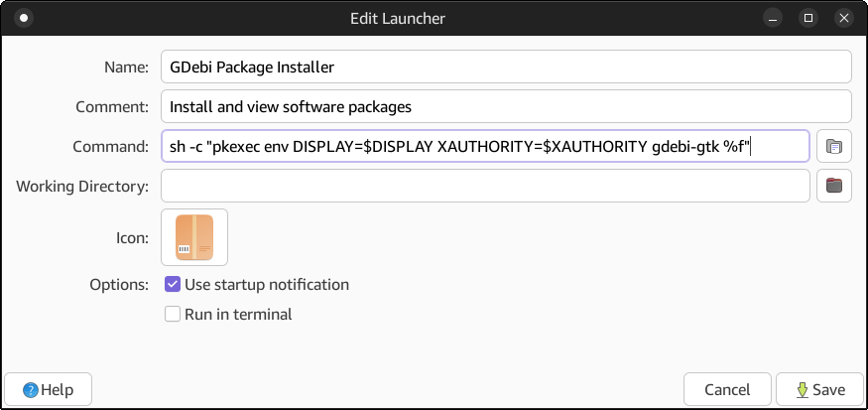
Task: Click the browse command file icon
Action: click(x=833, y=146)
